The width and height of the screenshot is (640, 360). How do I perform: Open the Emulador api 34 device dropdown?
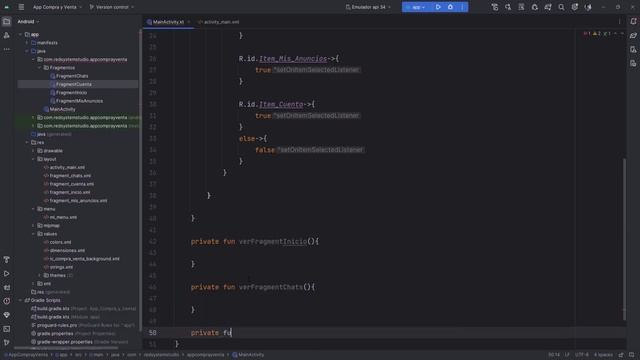tap(368, 7)
